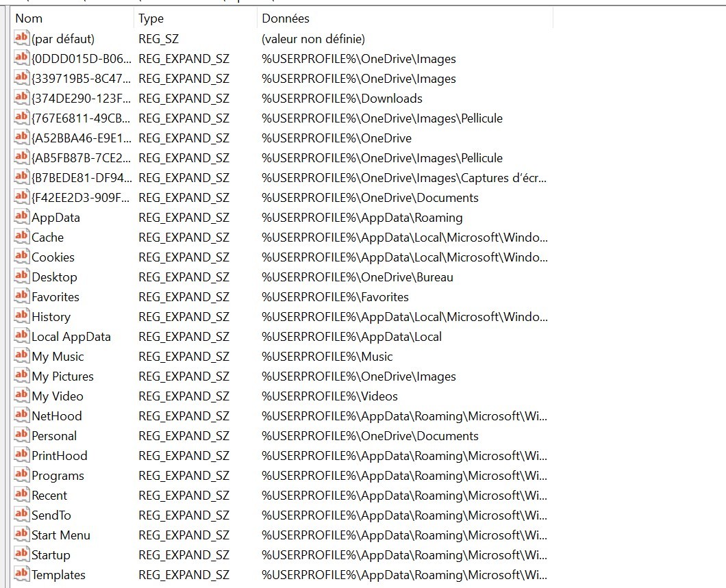Select the icon of {A52BBA46-E9E1... value
This screenshot has width=726, height=588.
(x=22, y=138)
